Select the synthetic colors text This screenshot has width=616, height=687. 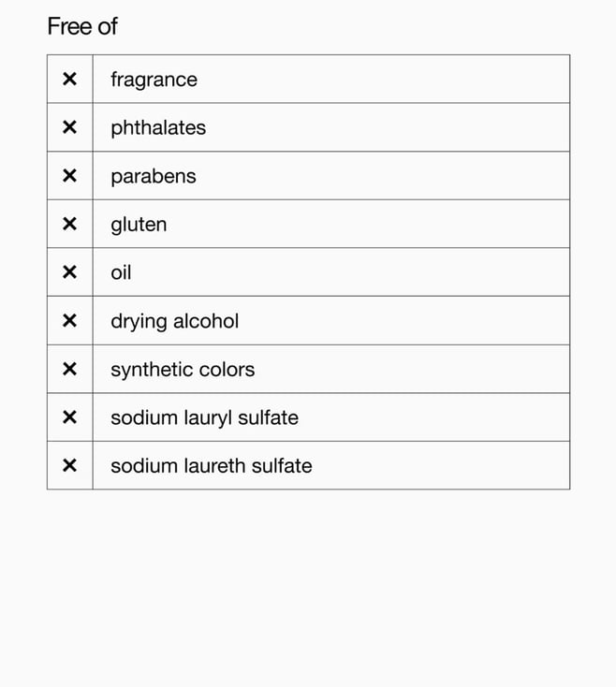183,370
